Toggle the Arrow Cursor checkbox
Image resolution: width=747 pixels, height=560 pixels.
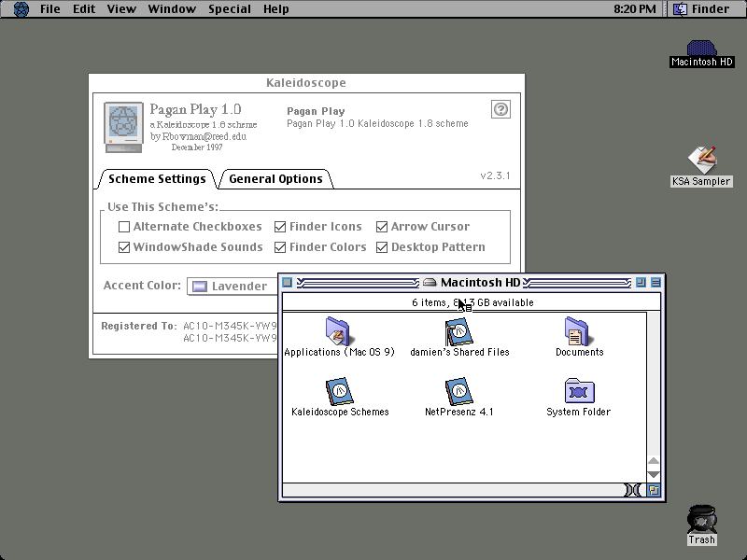click(x=382, y=227)
